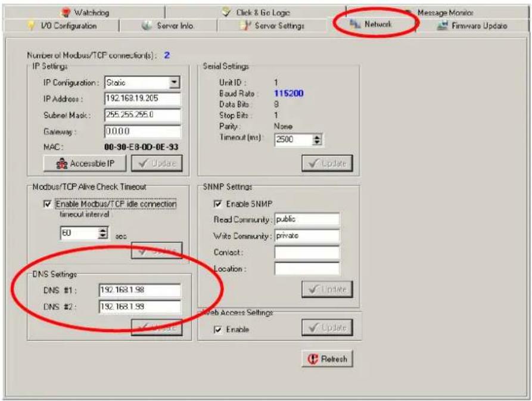Switch to Click & Go Logic tab
This screenshot has height=401, width=532.
[256, 13]
